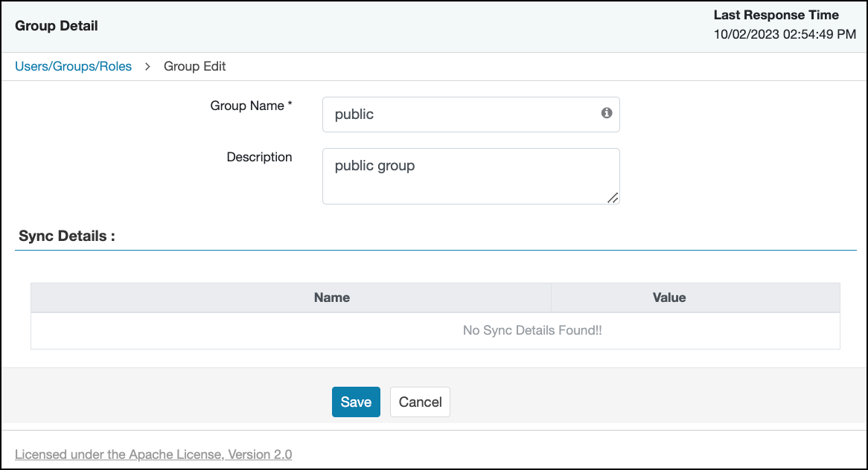Click the required asterisk beside Group Name
This screenshot has height=470, width=868.
pos(290,105)
